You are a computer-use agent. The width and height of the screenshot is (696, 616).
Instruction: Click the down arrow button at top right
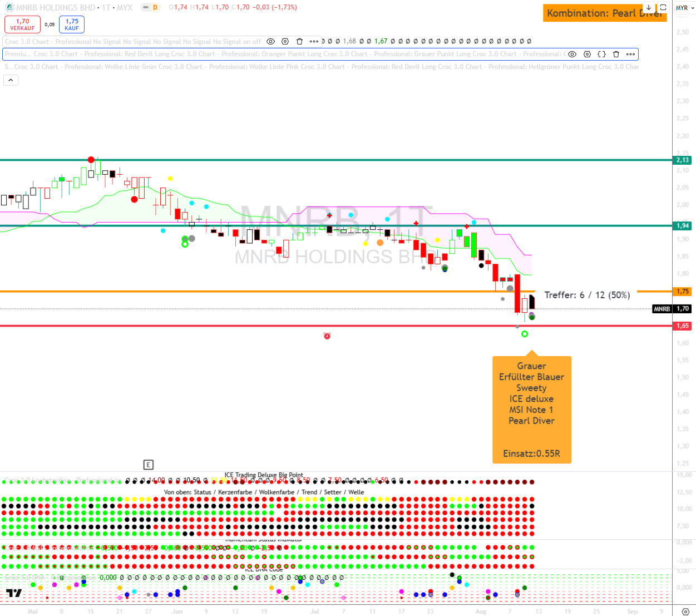tap(649, 8)
